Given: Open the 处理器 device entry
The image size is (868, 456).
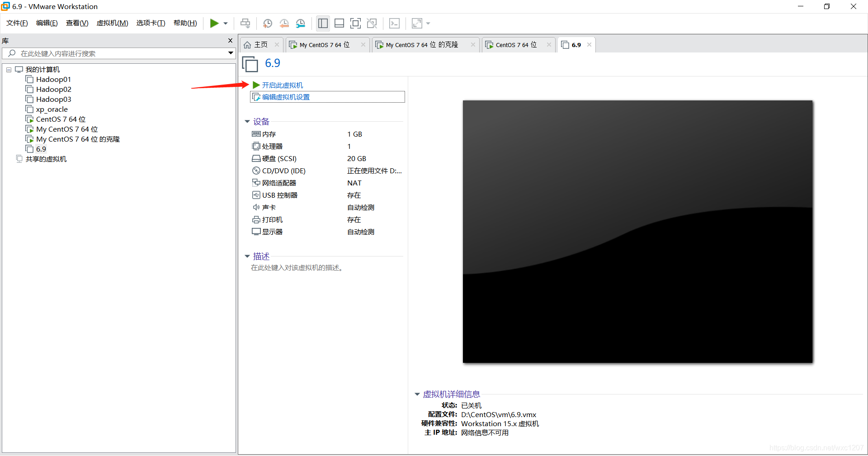Looking at the screenshot, I should click(x=267, y=147).
